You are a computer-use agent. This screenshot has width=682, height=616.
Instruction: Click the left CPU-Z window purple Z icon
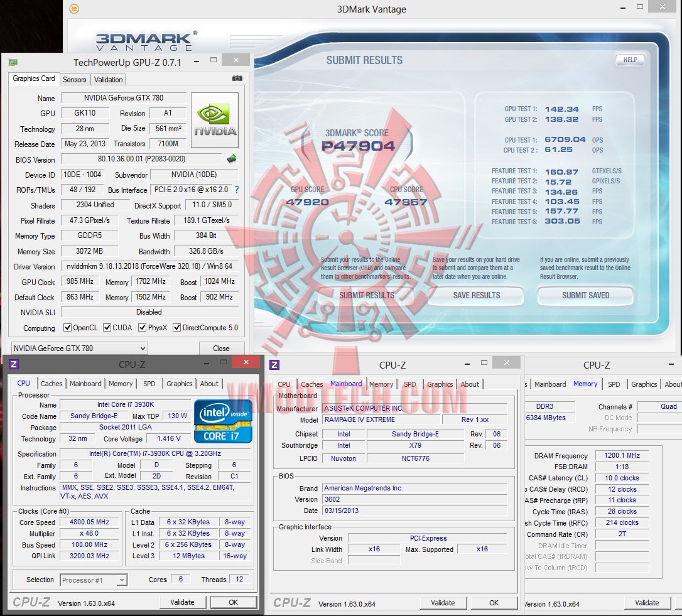[13, 364]
